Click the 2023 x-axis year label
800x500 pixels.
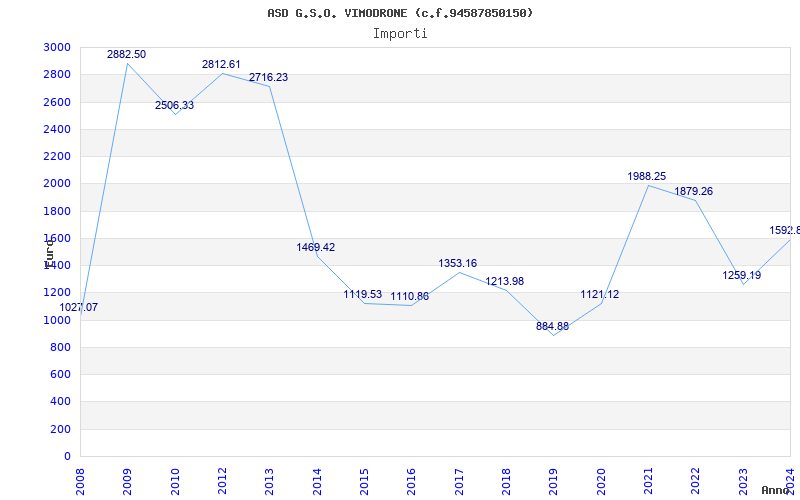743,482
